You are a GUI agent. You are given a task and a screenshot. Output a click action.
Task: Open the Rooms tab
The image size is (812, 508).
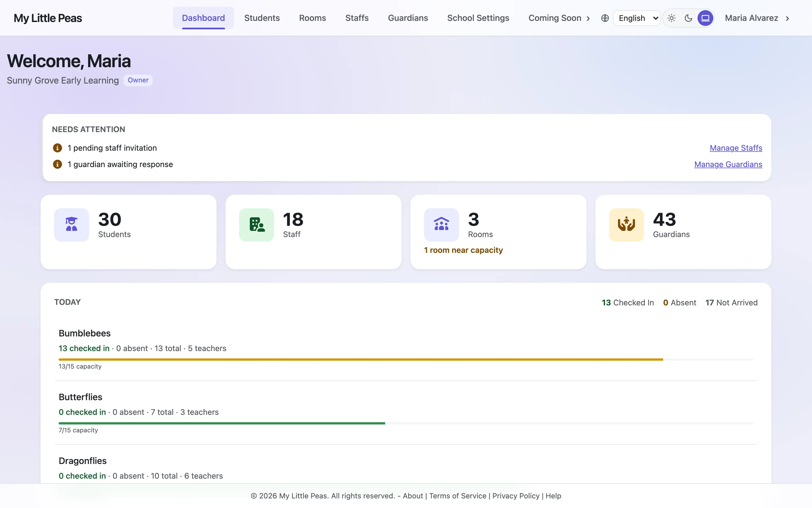point(312,18)
